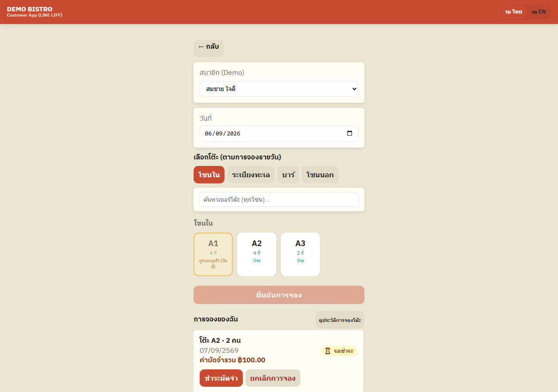Choose table A1 card
This screenshot has height=392, width=558.
pyautogui.click(x=213, y=254)
